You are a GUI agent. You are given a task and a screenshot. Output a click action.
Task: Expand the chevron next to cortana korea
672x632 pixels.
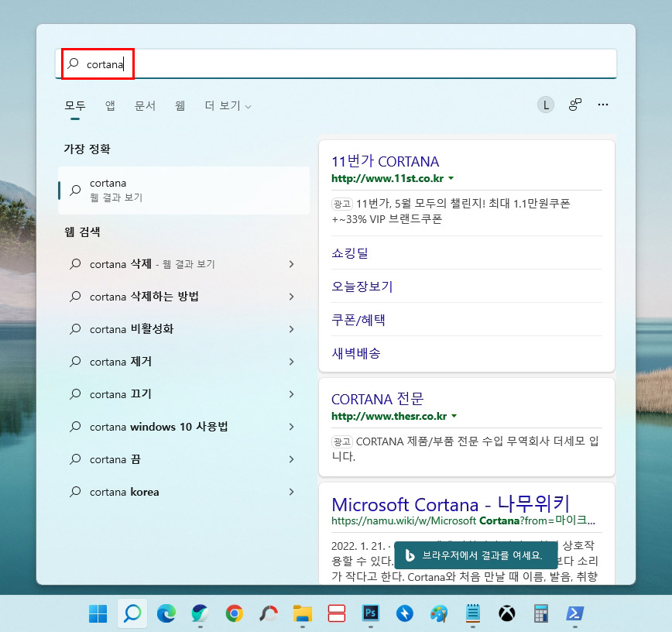coord(292,491)
